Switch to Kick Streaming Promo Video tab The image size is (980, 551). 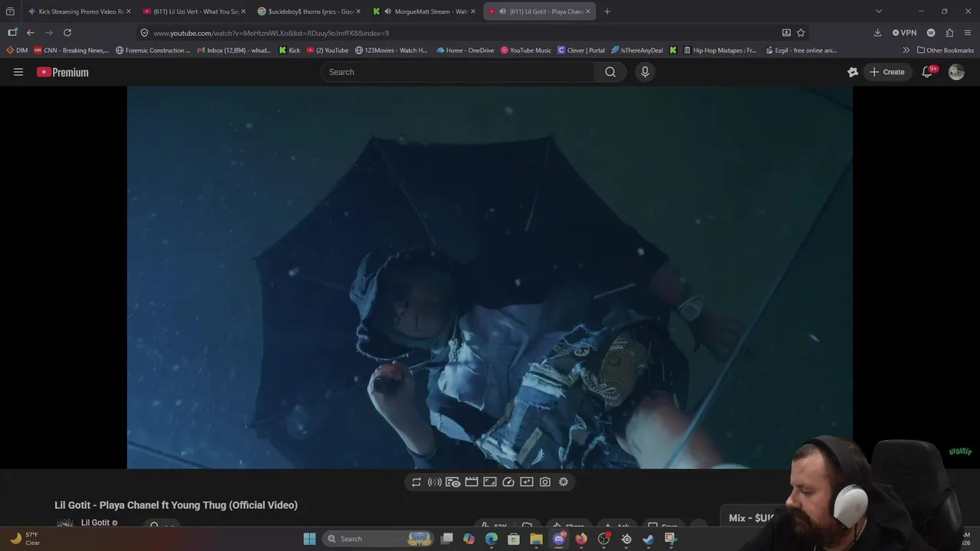pos(79,11)
